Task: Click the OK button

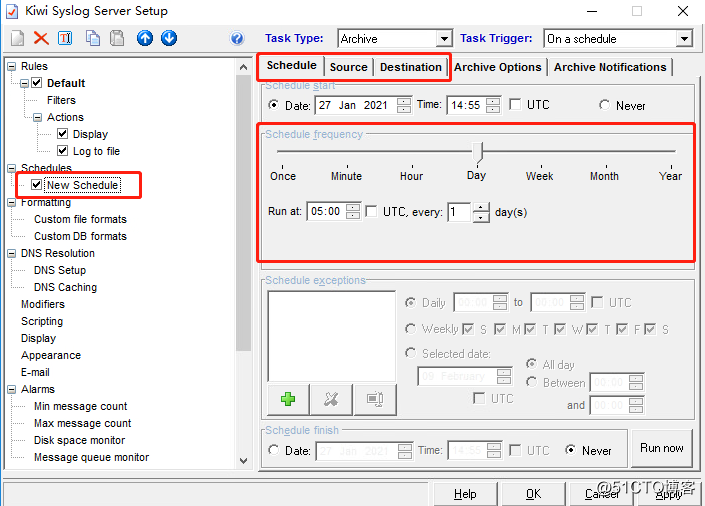Action: (x=533, y=494)
